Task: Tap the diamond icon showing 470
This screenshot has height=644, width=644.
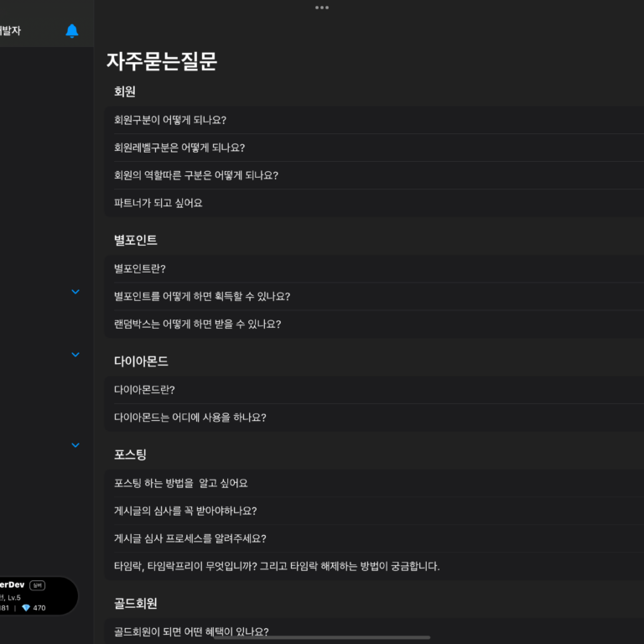Action: click(x=26, y=608)
